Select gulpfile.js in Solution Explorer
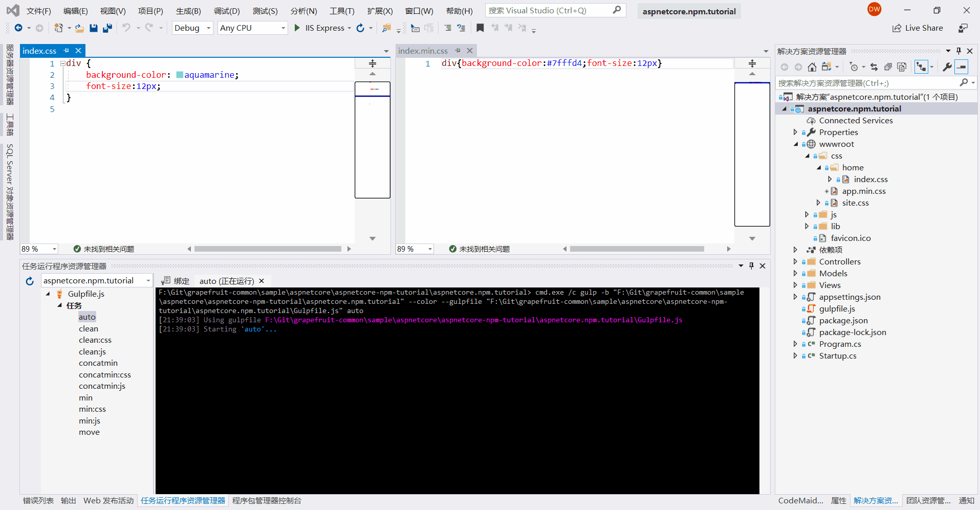 (837, 309)
